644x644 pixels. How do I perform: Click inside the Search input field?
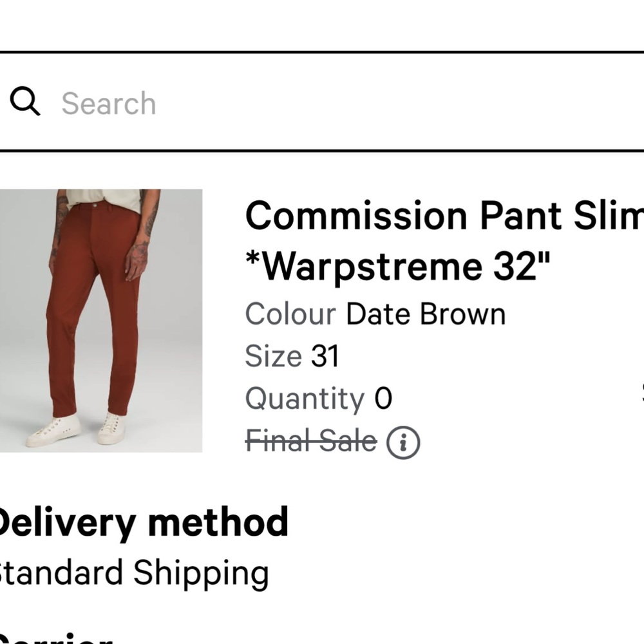tap(193, 103)
